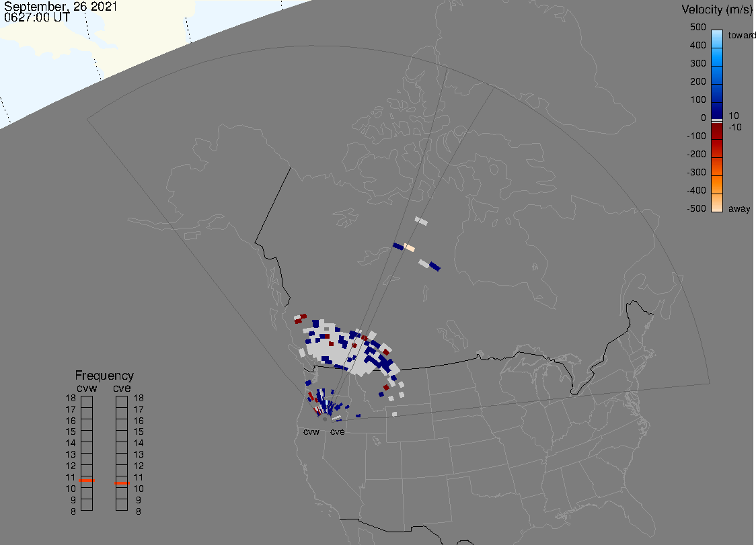The height and width of the screenshot is (545, 756).
Task: Click the dark navy segment of the velocity colorbar
Action: tap(717, 110)
